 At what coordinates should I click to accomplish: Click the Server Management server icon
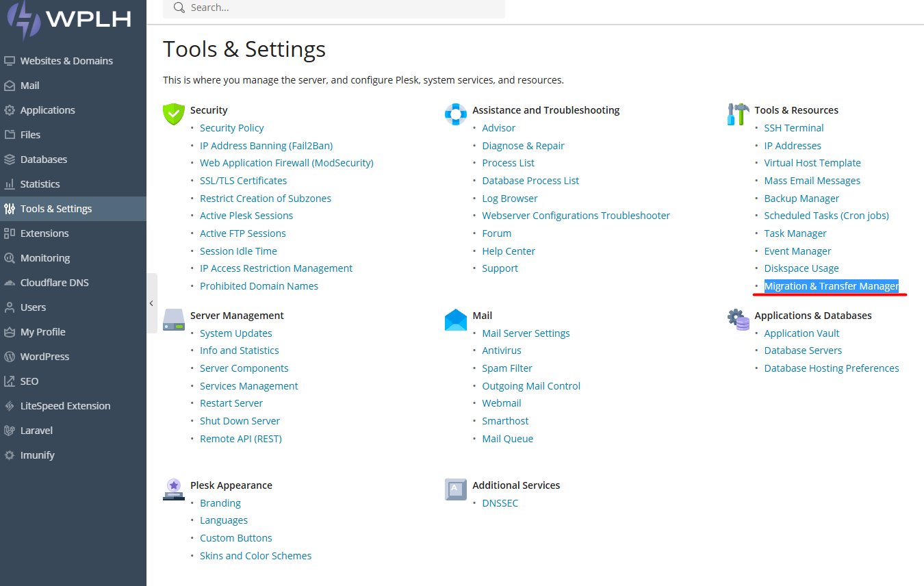pos(174,320)
